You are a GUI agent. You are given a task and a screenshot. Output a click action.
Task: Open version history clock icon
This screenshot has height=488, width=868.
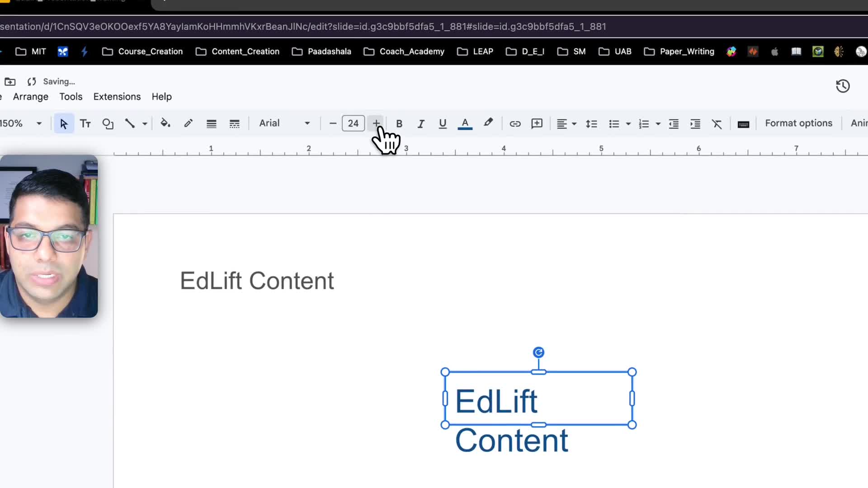843,86
